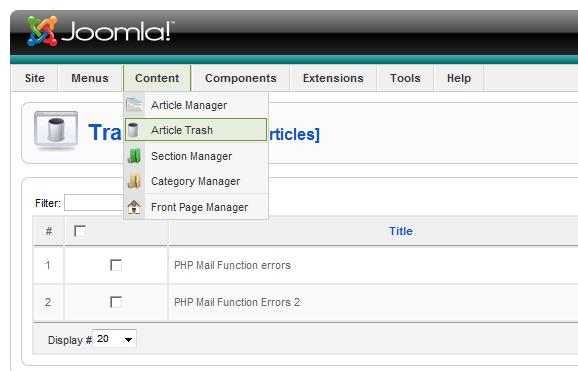Click the Article Trash bin icon
Image resolution: width=578 pixels, height=371 pixels.
[x=133, y=130]
